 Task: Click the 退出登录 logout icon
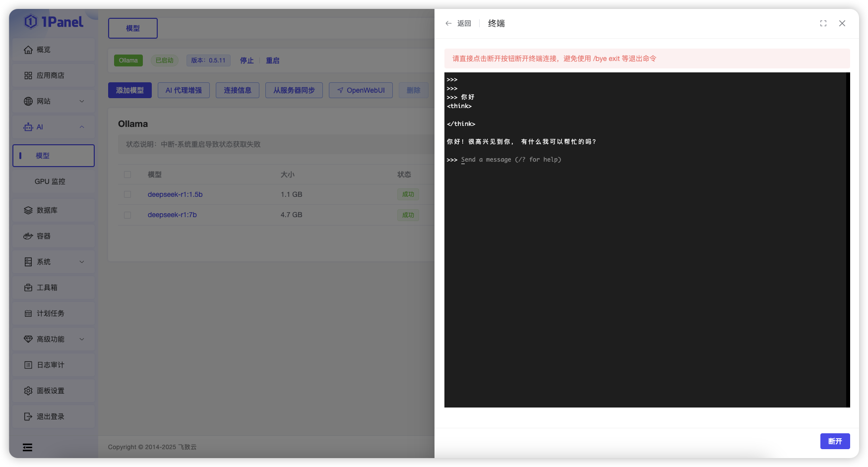pyautogui.click(x=28, y=416)
